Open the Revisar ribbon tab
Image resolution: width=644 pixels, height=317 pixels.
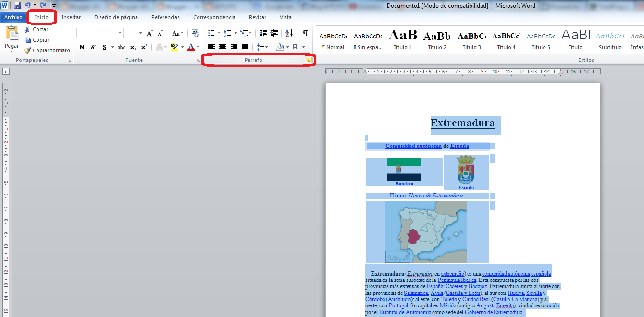[257, 17]
